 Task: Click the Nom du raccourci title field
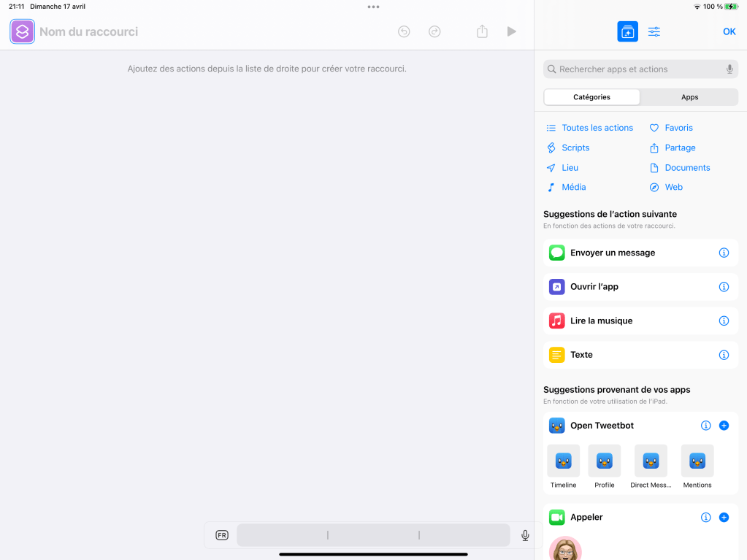[x=88, y=31]
